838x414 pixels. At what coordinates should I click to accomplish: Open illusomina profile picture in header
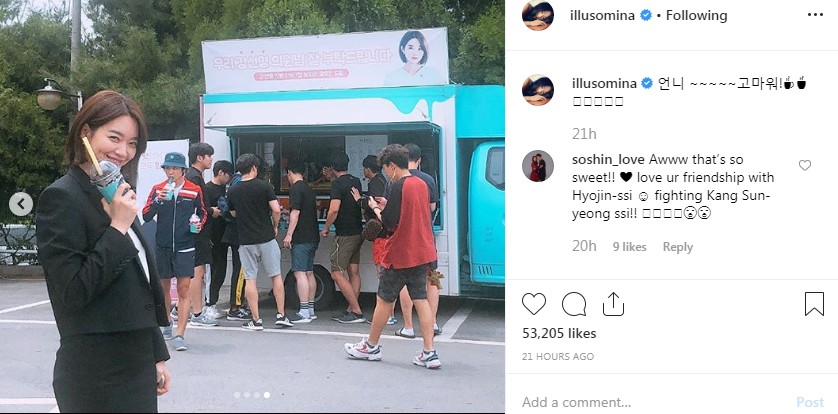[538, 15]
